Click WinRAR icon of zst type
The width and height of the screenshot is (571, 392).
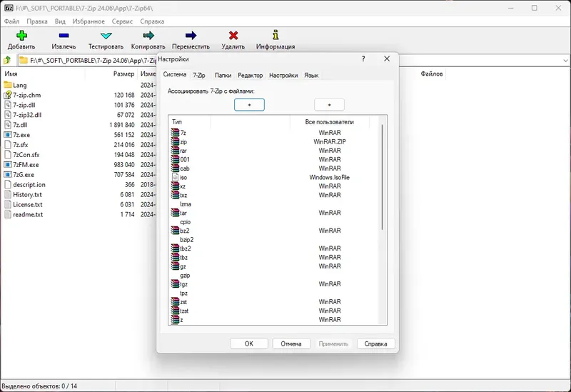pyautogui.click(x=175, y=301)
